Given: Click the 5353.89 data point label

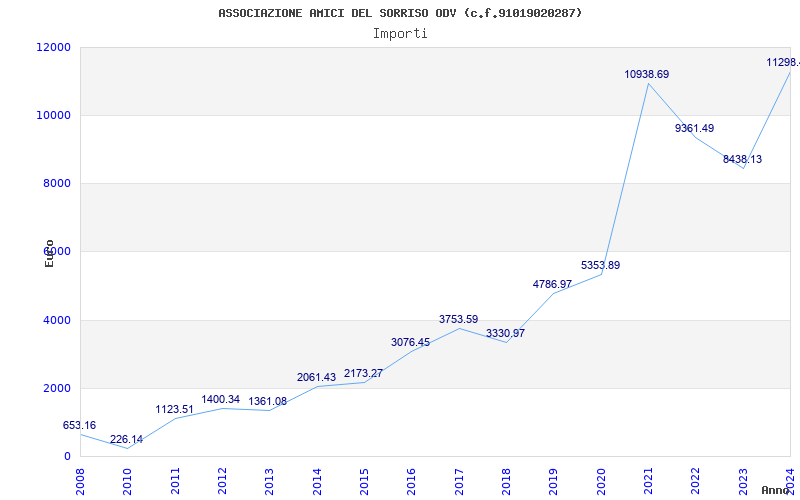Looking at the screenshot, I should pyautogui.click(x=600, y=266).
